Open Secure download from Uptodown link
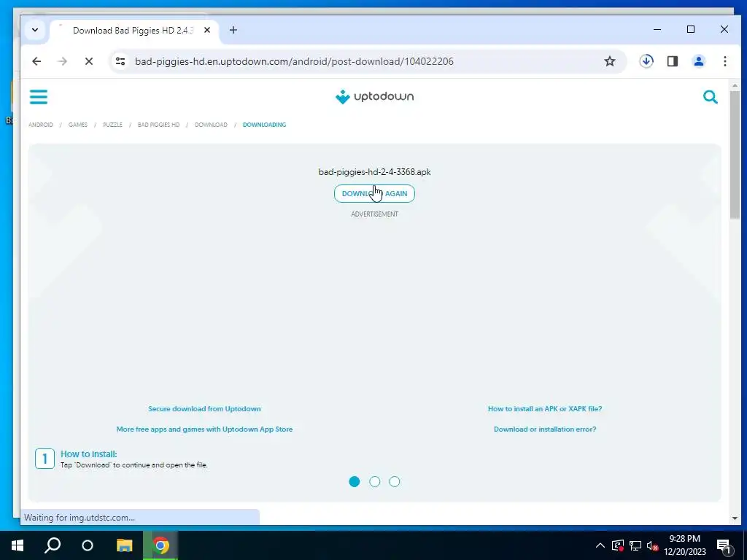 click(x=204, y=408)
